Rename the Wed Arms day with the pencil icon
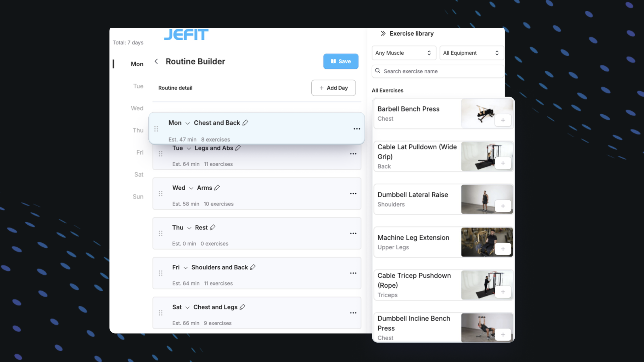Image resolution: width=644 pixels, height=362 pixels. tap(217, 187)
